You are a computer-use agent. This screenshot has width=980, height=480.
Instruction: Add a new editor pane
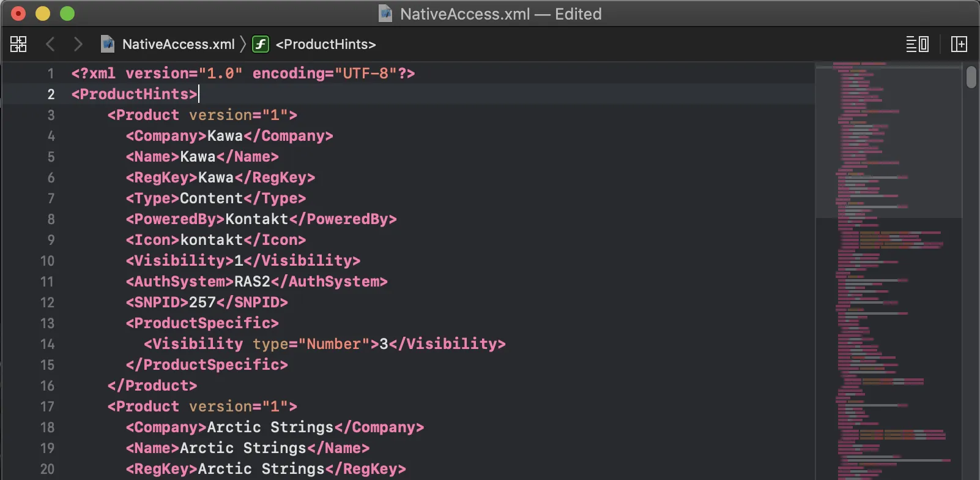[959, 44]
